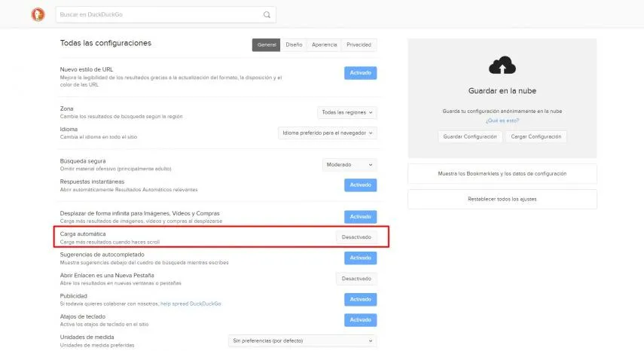Disable Sugerencias de autocompletado toggle
644x351 pixels.
click(360, 258)
